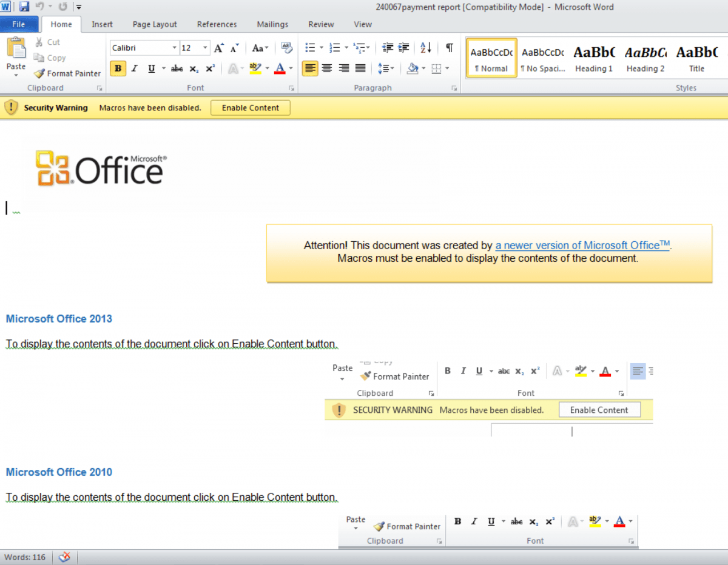Redo using the Quick Access Toolbar
This screenshot has height=565, width=728.
62,7
